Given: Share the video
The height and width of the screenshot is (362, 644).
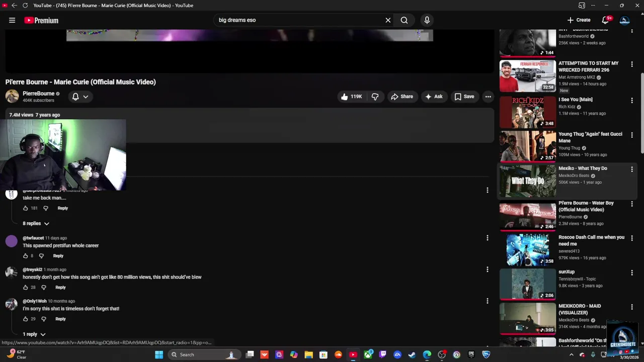Looking at the screenshot, I should click(401, 97).
